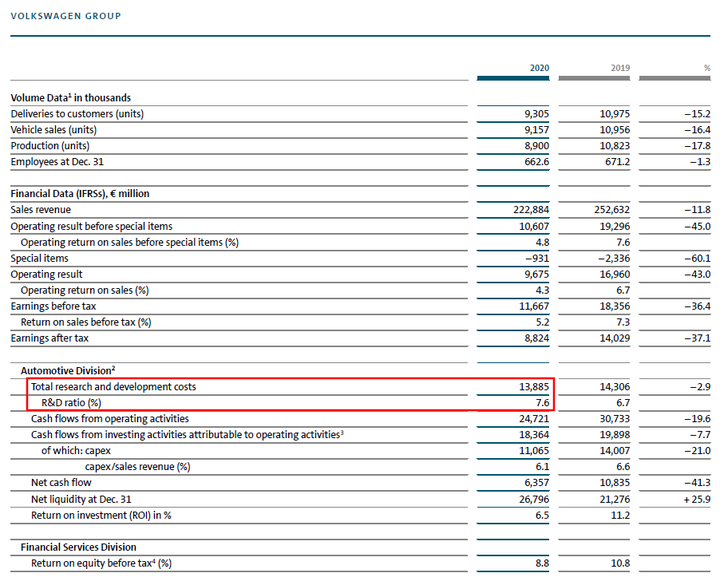720x585 pixels.
Task: Click the 13,885 R&D costs value
Action: click(534, 387)
